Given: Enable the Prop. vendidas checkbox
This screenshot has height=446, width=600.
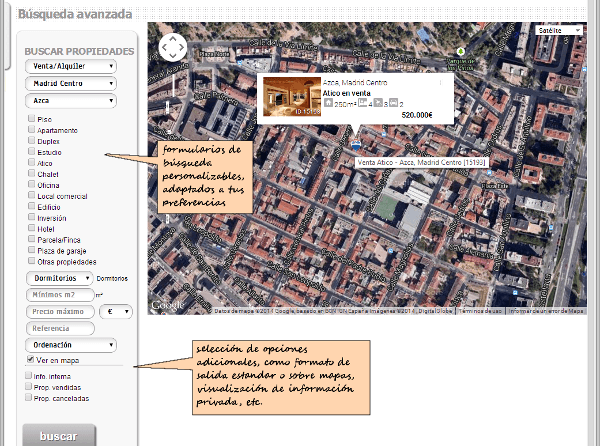Looking at the screenshot, I should coord(29,387).
